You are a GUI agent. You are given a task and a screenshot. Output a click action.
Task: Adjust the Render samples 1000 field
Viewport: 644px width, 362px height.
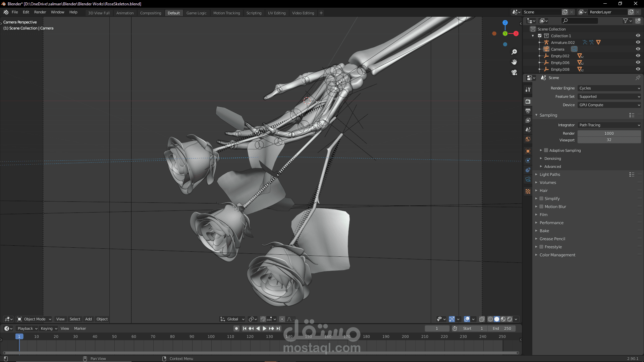click(x=609, y=133)
